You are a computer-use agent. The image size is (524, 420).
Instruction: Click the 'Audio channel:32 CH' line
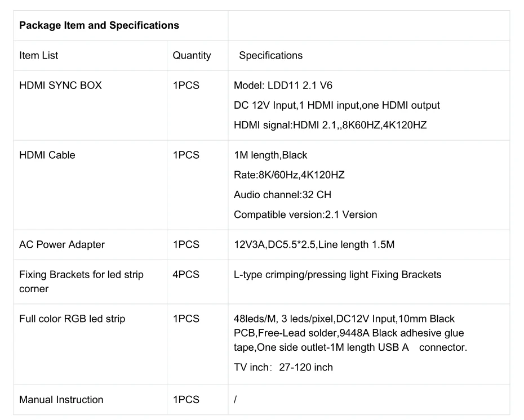[282, 195]
